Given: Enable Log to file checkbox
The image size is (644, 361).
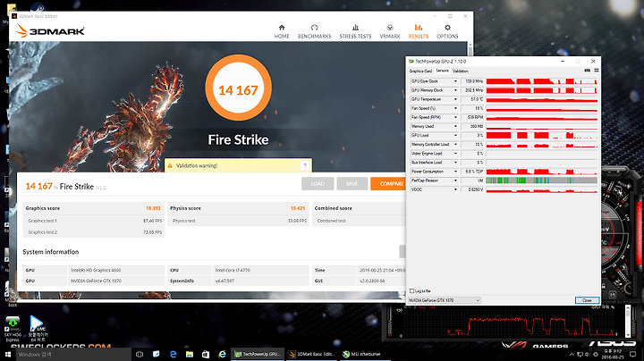Looking at the screenshot, I should coord(412,290).
